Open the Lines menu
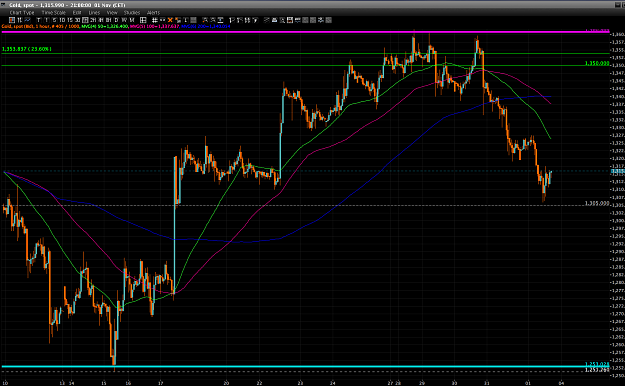Screen dimensions: 625x386 (x=94, y=13)
